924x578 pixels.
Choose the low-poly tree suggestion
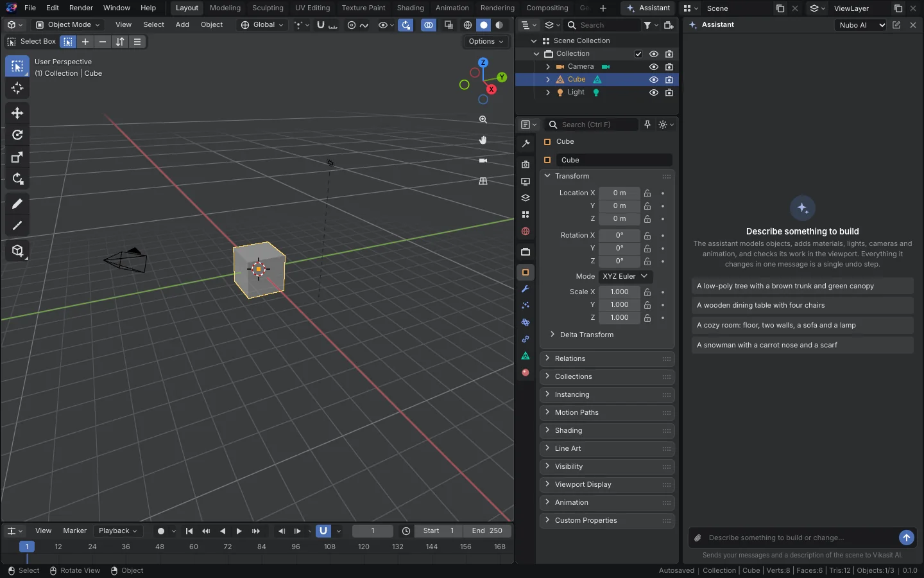coord(802,286)
